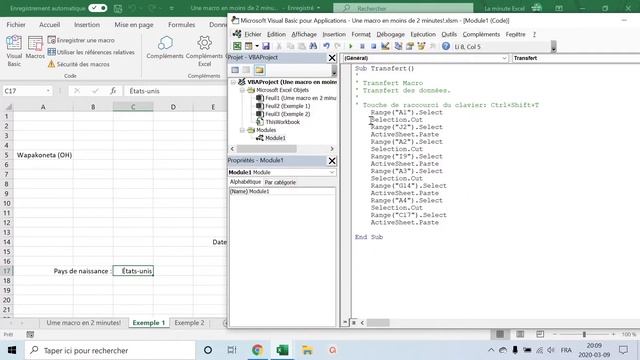Open the Module1 Module properties dropdown
Image resolution: width=640 pixels, height=360 pixels.
pyautogui.click(x=331, y=172)
